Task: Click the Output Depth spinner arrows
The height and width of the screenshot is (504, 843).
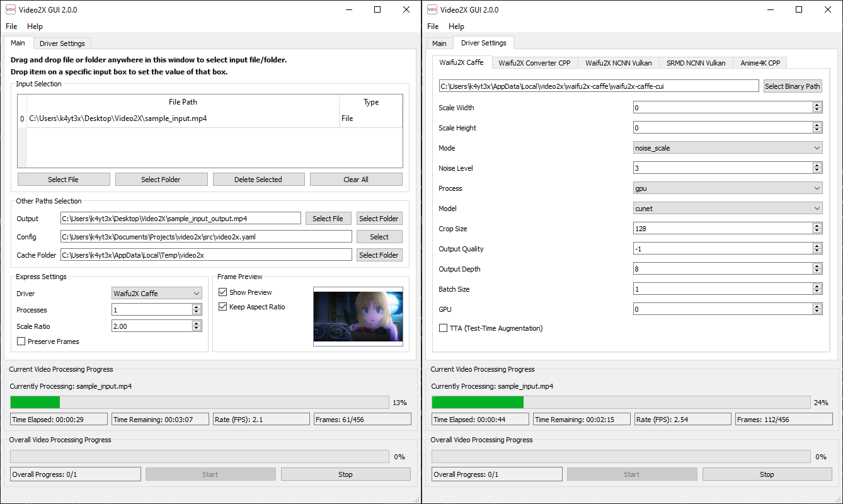Action: [817, 269]
